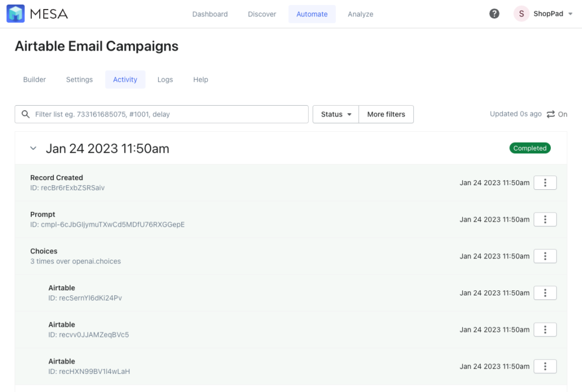The image size is (582, 392).
Task: Click the Completed status badge
Action: [x=530, y=148]
